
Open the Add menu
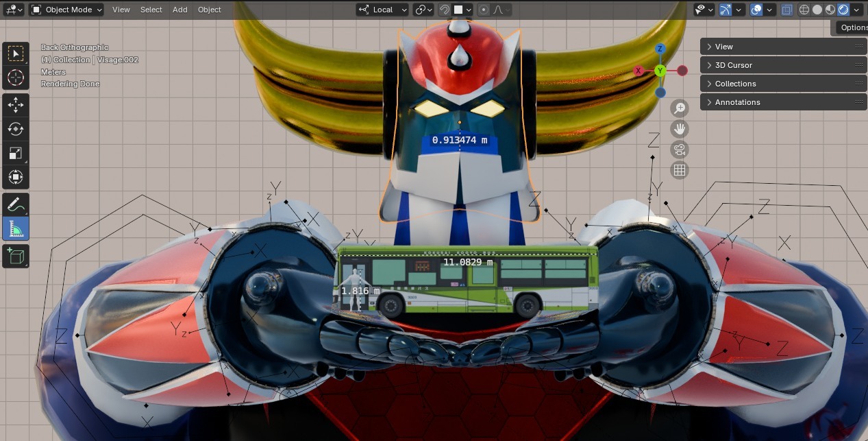point(180,10)
